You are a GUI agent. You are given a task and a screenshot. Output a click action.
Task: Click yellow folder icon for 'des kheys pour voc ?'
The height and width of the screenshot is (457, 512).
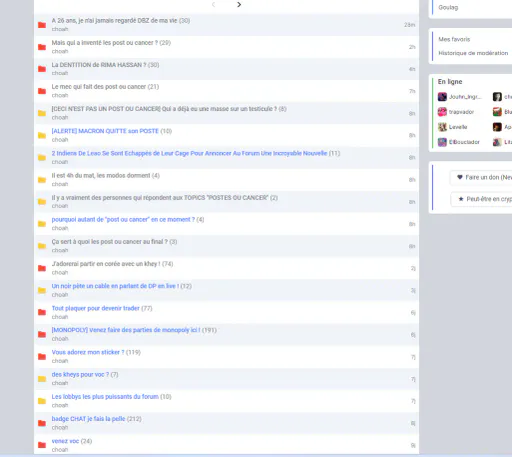[x=42, y=379]
